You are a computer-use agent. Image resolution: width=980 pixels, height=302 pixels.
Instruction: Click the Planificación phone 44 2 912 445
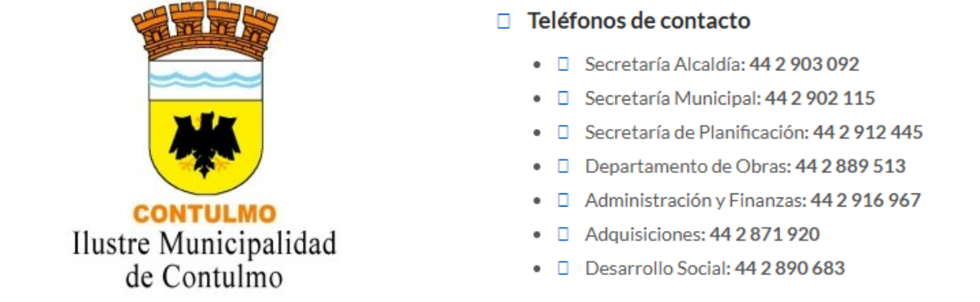(x=868, y=132)
